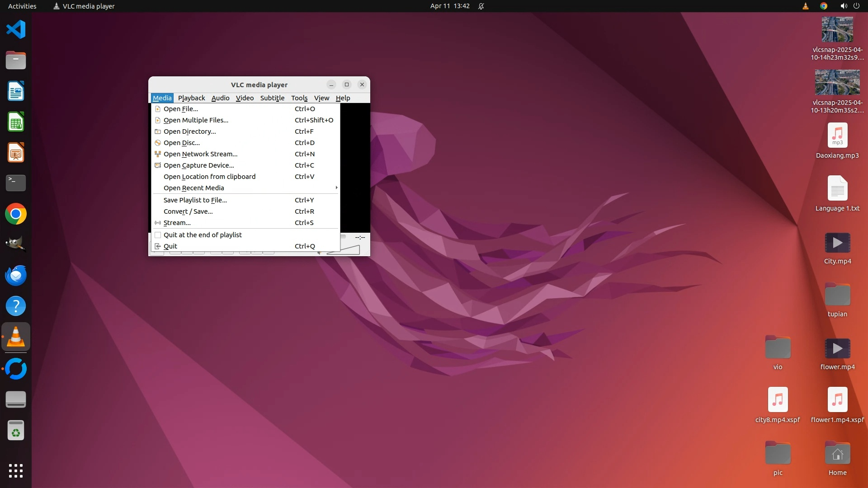
Task: Select Convert / Save from menu
Action: [x=188, y=211]
